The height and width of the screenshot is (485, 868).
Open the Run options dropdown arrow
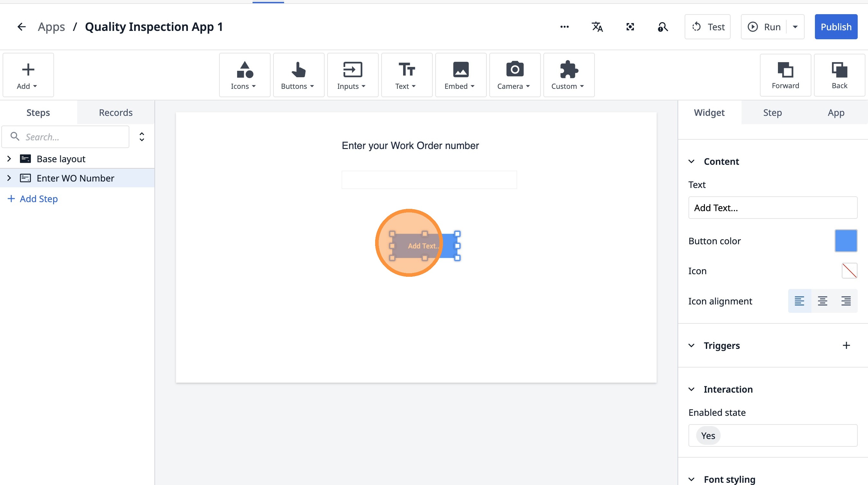pyautogui.click(x=795, y=27)
